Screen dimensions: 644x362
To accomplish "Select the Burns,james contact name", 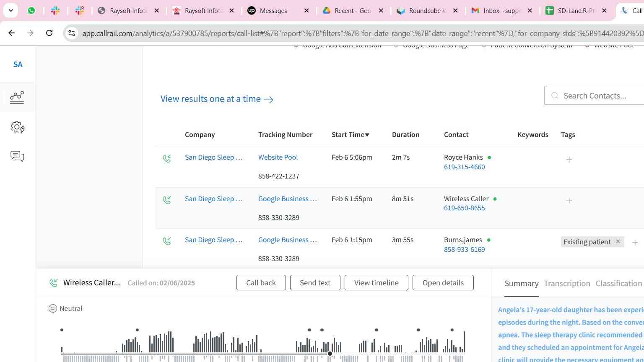I will (463, 240).
